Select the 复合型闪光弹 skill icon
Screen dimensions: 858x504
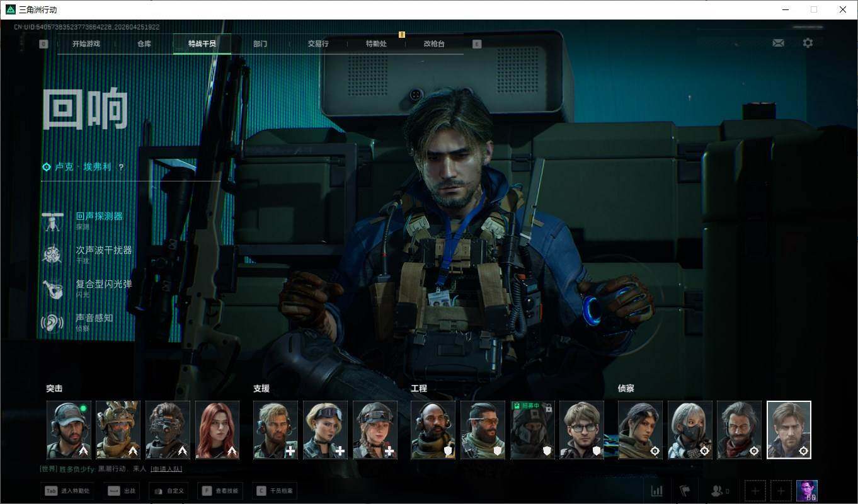(x=52, y=289)
